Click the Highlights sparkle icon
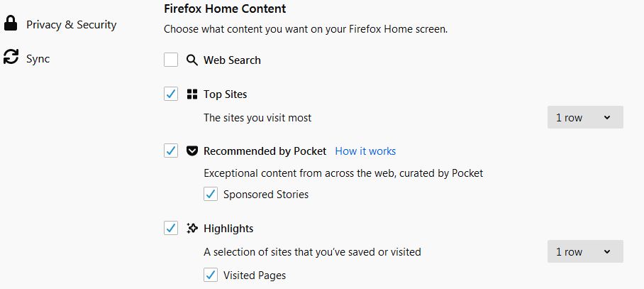The image size is (644, 289). (191, 228)
